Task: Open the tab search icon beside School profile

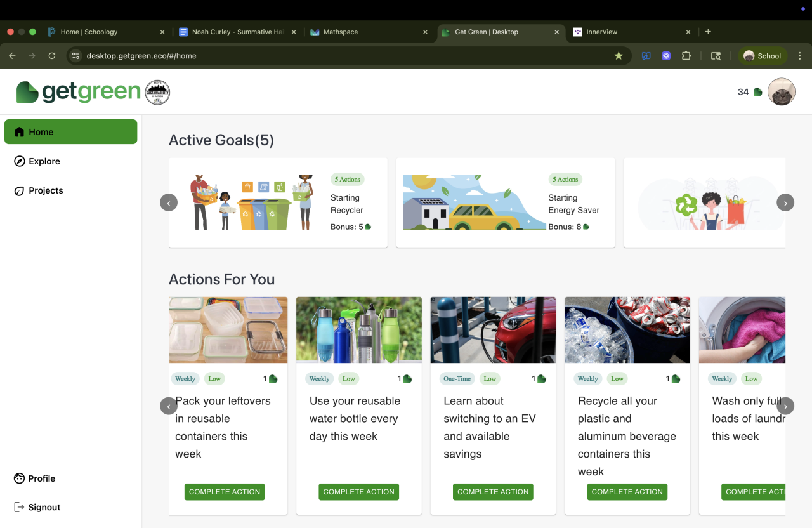Action: tap(716, 56)
